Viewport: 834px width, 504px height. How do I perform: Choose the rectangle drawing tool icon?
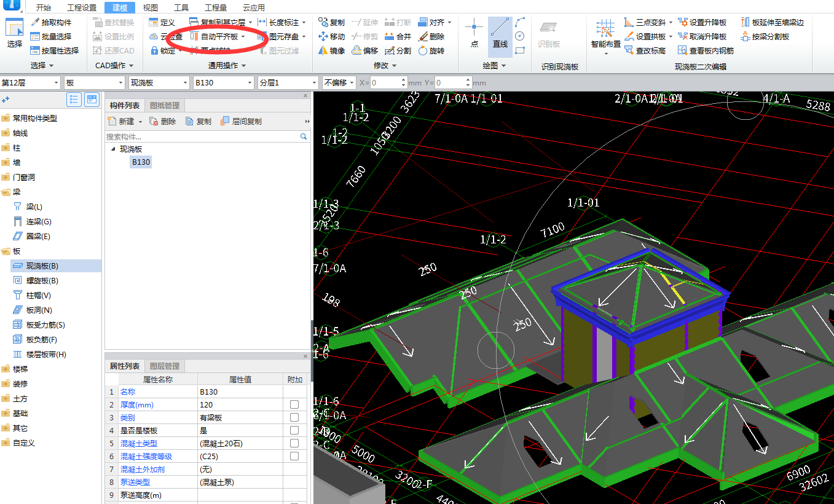(520, 50)
